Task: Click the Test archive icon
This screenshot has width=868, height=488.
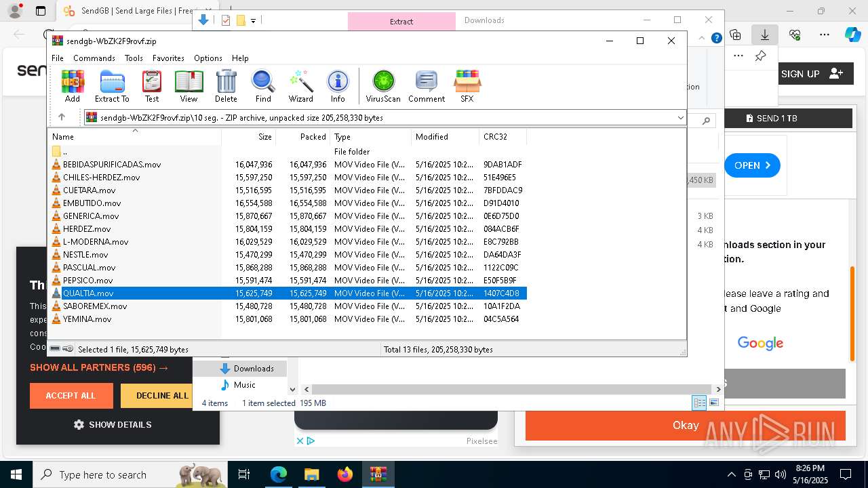Action: tap(152, 86)
